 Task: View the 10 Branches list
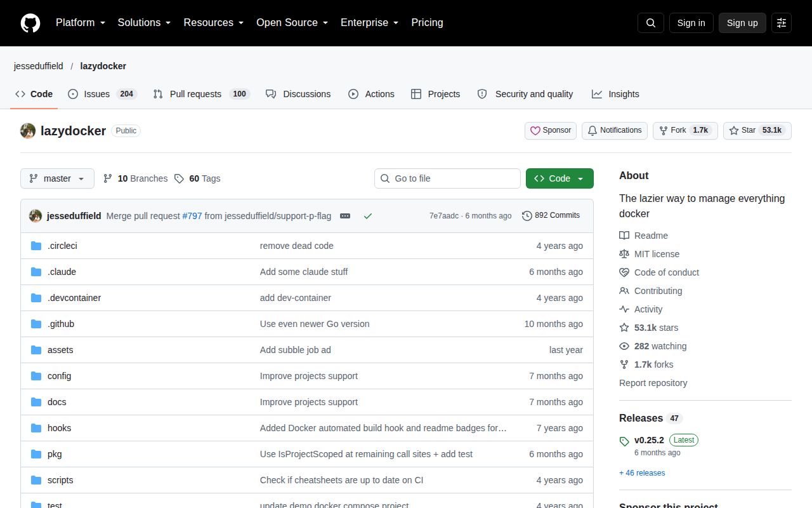click(135, 178)
